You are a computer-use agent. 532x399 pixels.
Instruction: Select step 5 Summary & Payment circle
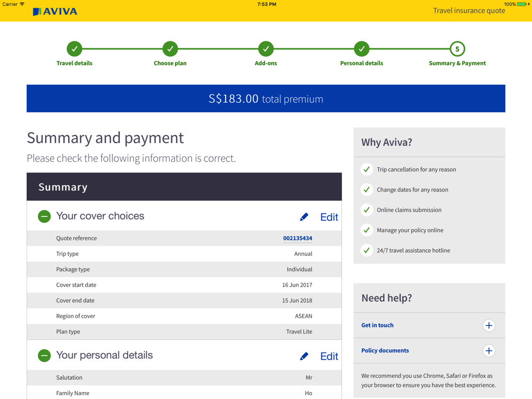point(458,49)
